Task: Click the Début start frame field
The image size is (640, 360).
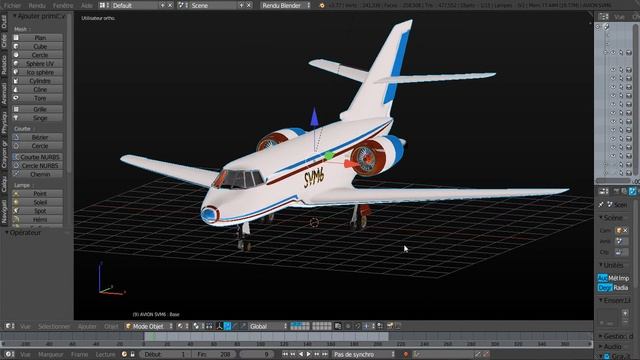Action: [165, 354]
